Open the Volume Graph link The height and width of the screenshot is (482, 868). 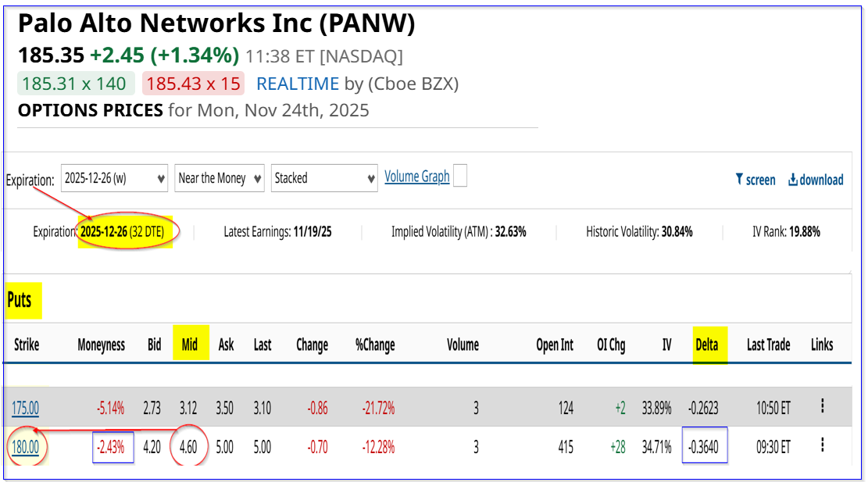point(417,177)
